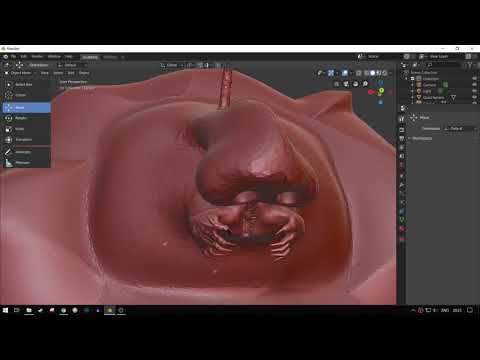Open the Material properties tab icon
The width and height of the screenshot is (480, 360).
coord(402,229)
